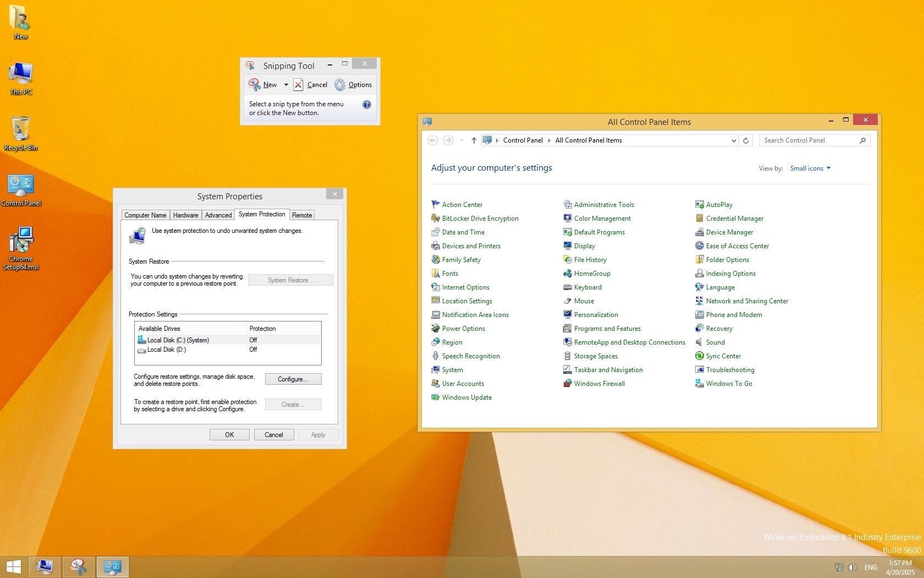Open the Programs and Features link
The height and width of the screenshot is (578, 924).
click(x=607, y=329)
